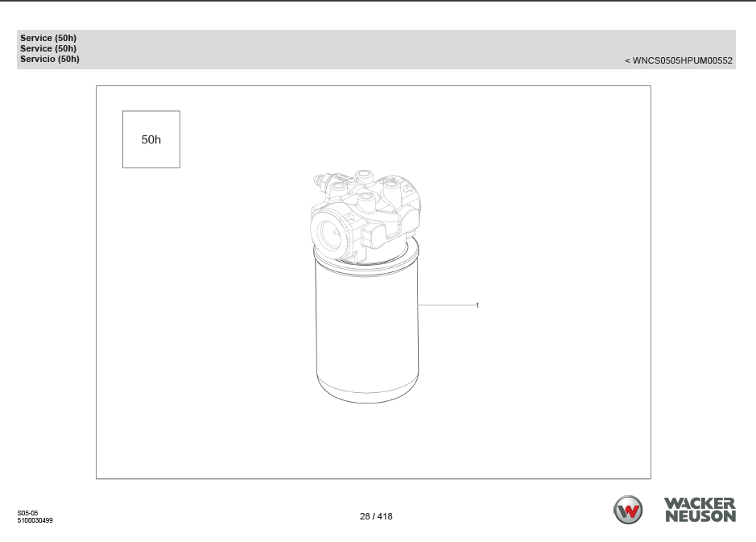Click the S05-05 document code
The width and height of the screenshot is (756, 542).
pyautogui.click(x=28, y=512)
